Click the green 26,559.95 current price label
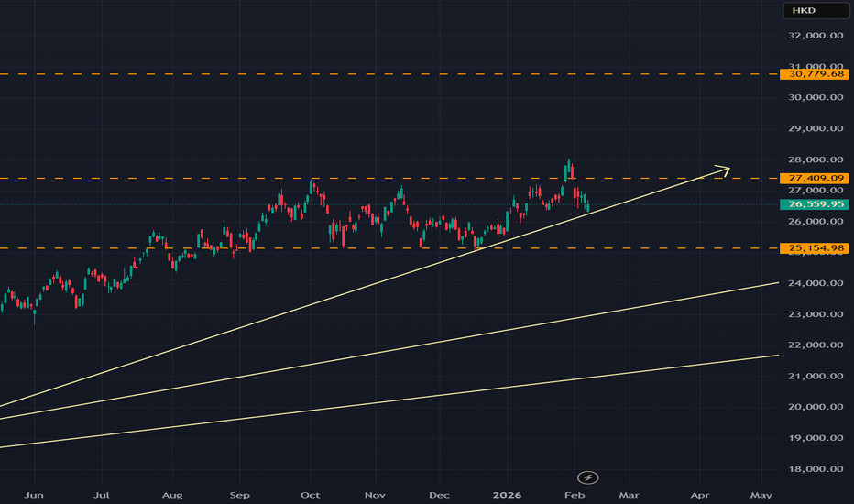The height and width of the screenshot is (504, 854). 812,204
